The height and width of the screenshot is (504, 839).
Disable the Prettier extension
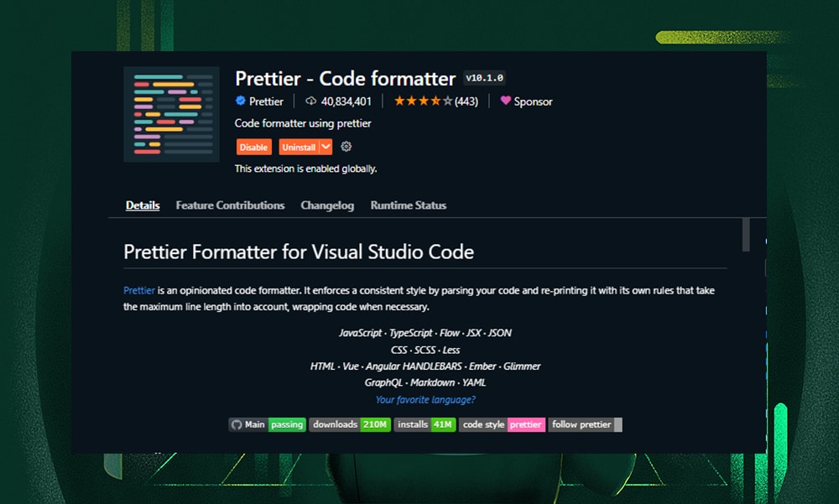(253, 146)
